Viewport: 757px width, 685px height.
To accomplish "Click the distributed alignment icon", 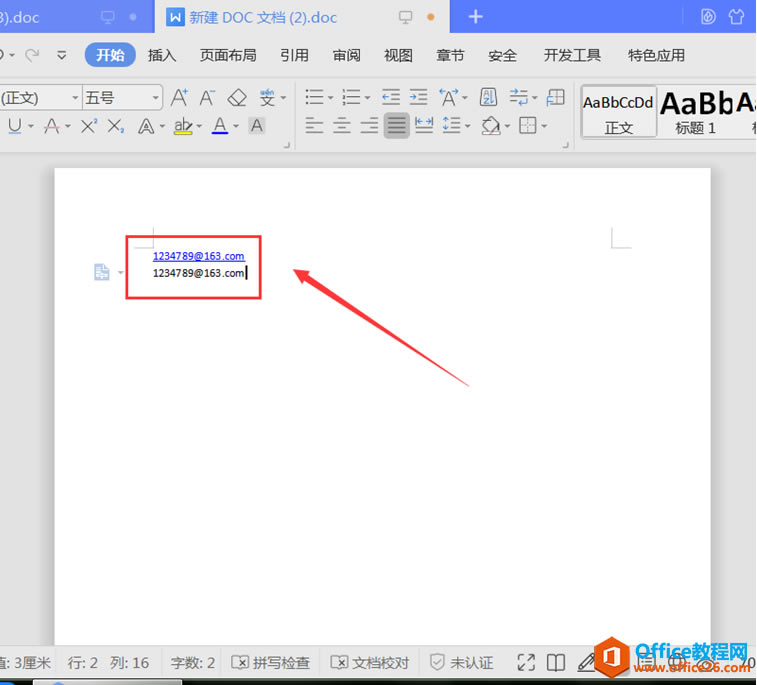I will (424, 126).
